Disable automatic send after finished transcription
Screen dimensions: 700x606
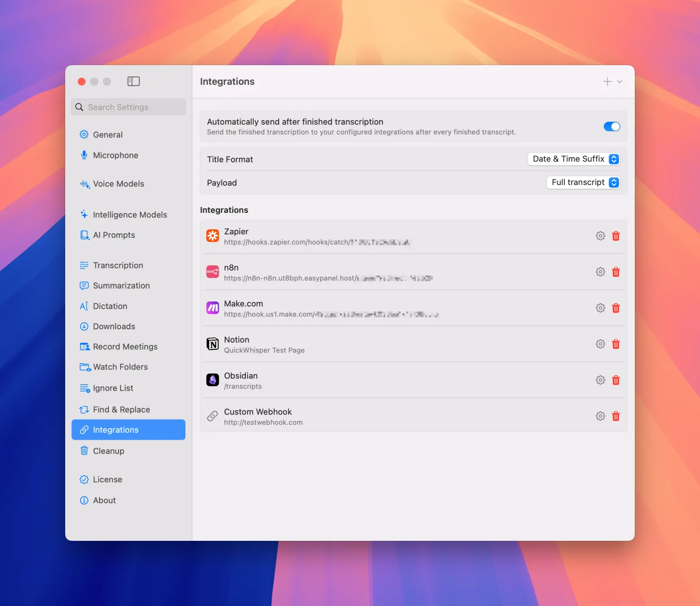pos(612,126)
